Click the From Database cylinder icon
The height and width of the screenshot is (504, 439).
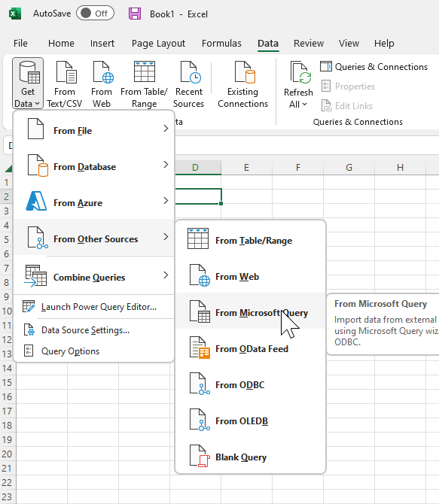coord(38,165)
